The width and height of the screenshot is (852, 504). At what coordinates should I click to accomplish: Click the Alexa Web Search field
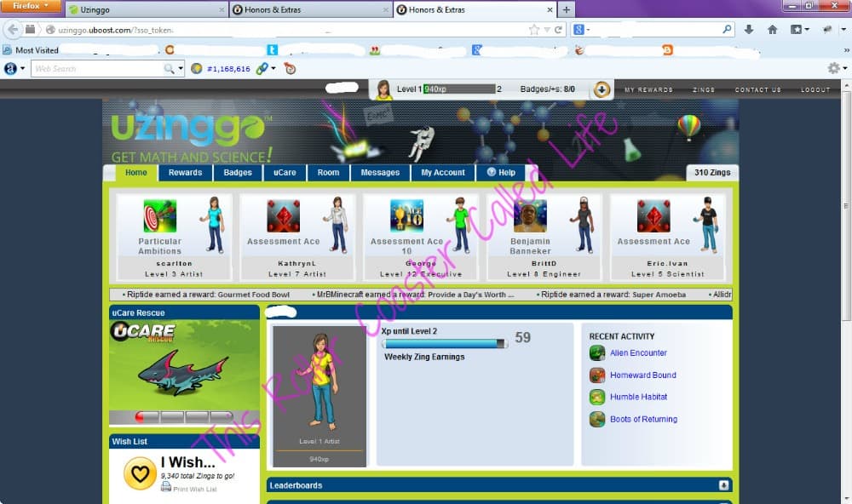(97, 68)
